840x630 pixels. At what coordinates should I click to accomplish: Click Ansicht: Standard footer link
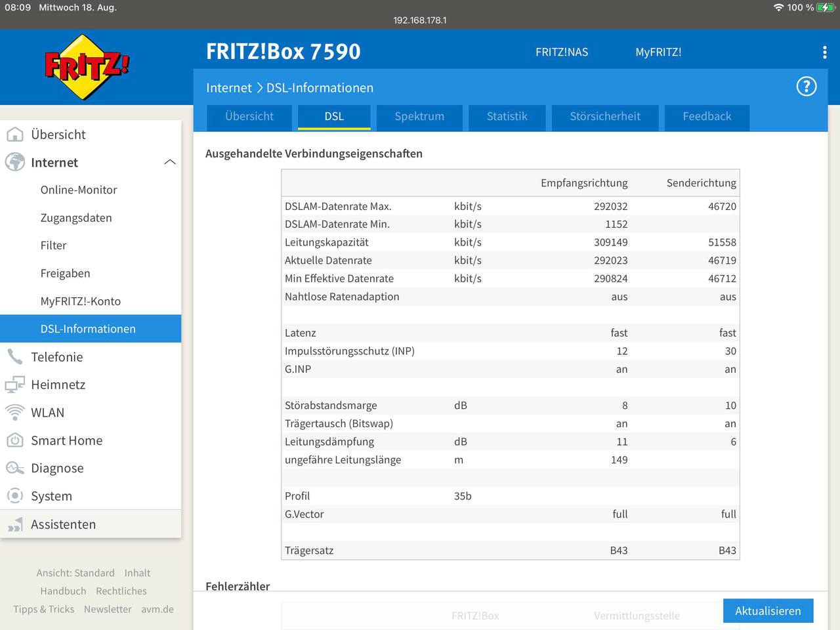75,573
